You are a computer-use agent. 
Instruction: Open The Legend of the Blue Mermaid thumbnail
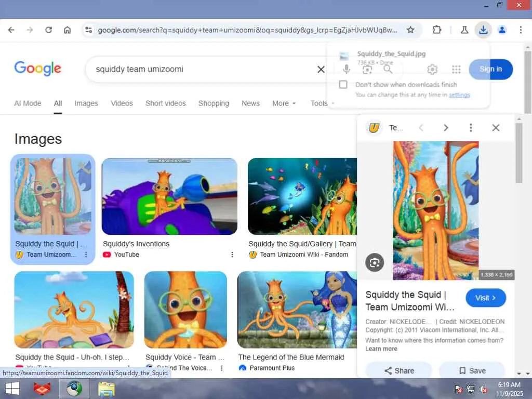coord(297,310)
